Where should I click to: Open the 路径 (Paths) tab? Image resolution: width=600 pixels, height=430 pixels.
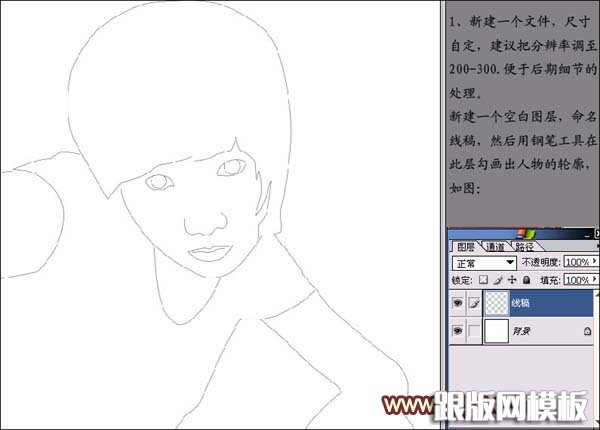click(526, 246)
